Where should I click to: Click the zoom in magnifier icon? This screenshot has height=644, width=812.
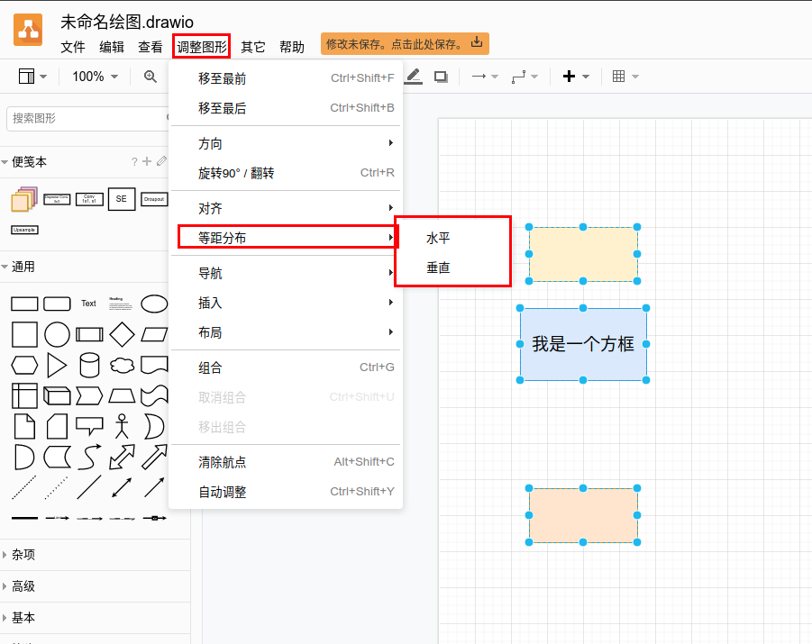pos(151,77)
